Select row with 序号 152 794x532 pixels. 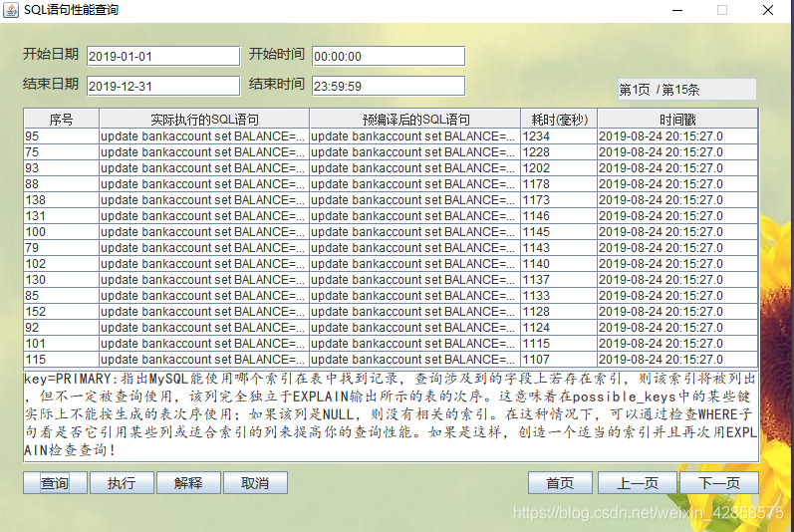391,311
